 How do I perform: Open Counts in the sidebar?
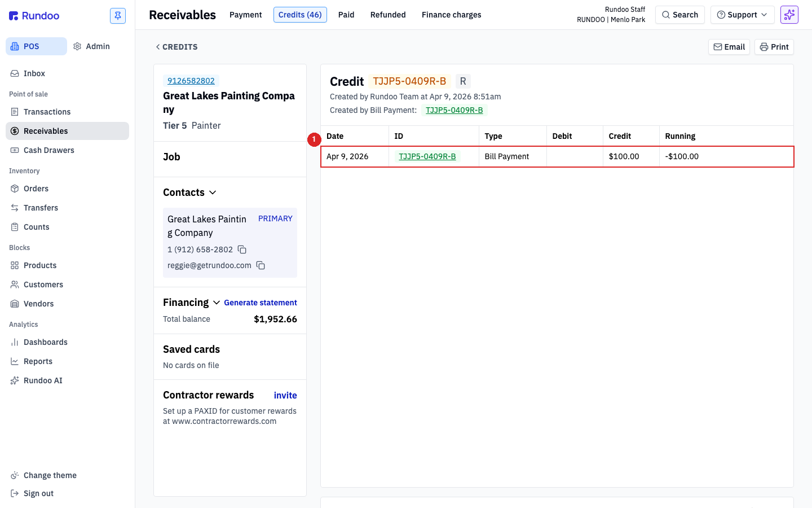67,227
